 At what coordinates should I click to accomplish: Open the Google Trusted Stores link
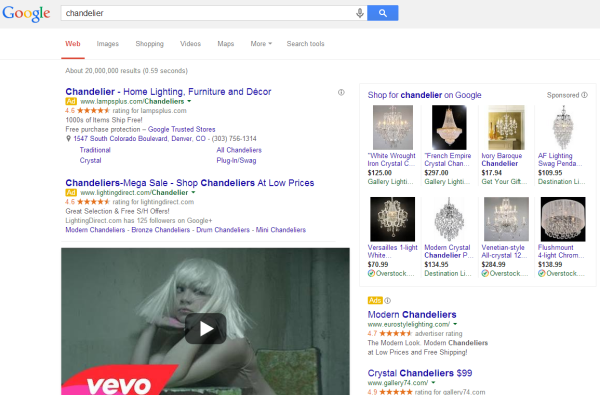(181, 129)
